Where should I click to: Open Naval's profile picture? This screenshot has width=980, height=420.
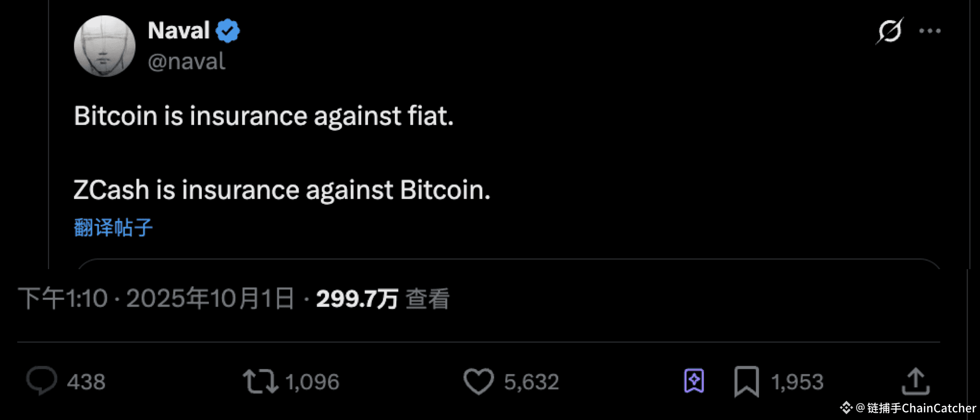[x=105, y=46]
